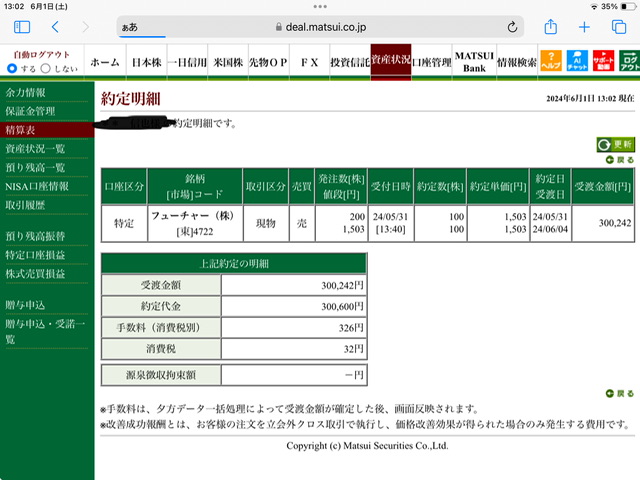Open the FX tab
This screenshot has height=480, width=640.
309,62
